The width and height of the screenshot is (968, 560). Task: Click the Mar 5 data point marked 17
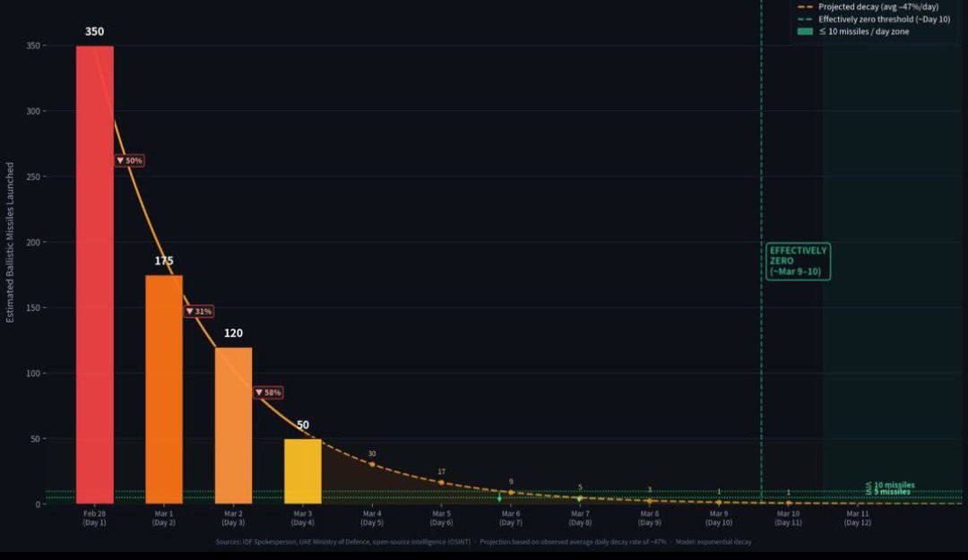(441, 482)
